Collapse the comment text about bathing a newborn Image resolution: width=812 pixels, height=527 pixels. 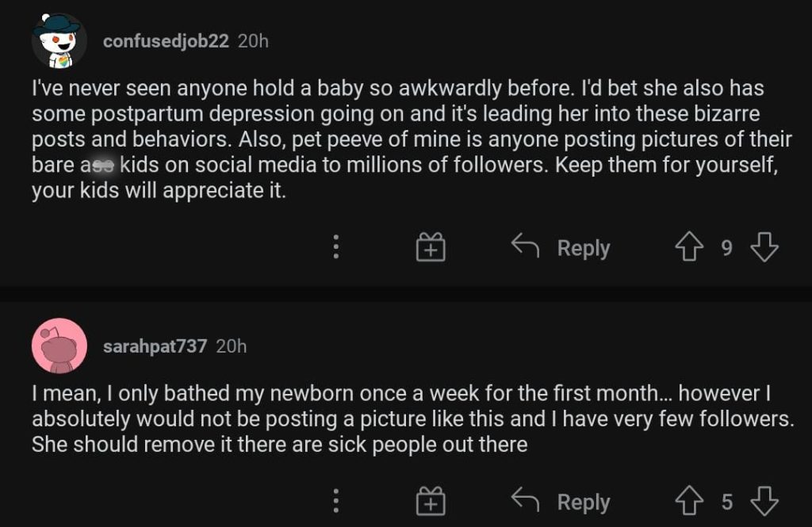(396, 418)
